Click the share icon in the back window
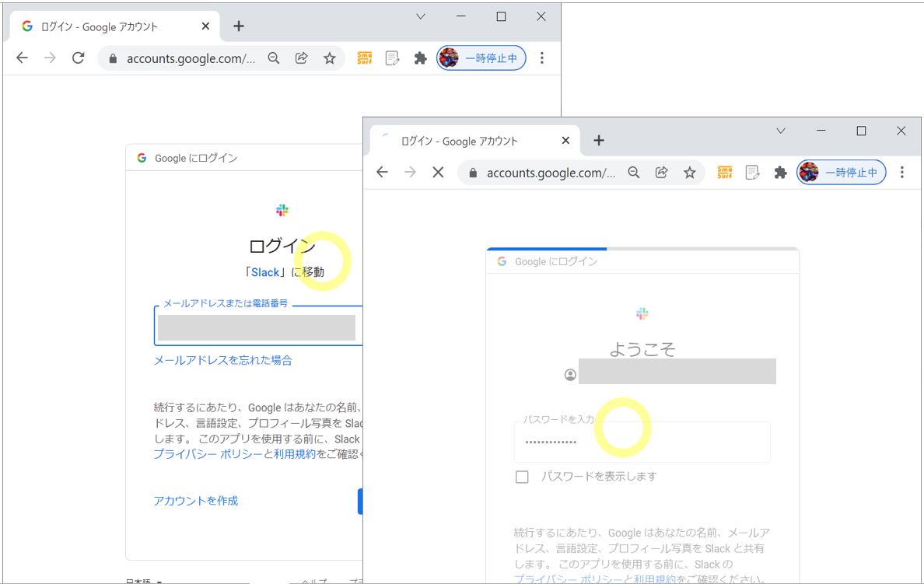This screenshot has height=584, width=924. click(x=301, y=58)
